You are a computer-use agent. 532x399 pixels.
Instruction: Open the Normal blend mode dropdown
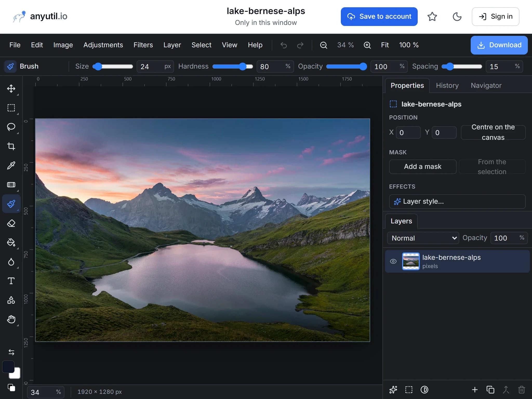pyautogui.click(x=423, y=238)
